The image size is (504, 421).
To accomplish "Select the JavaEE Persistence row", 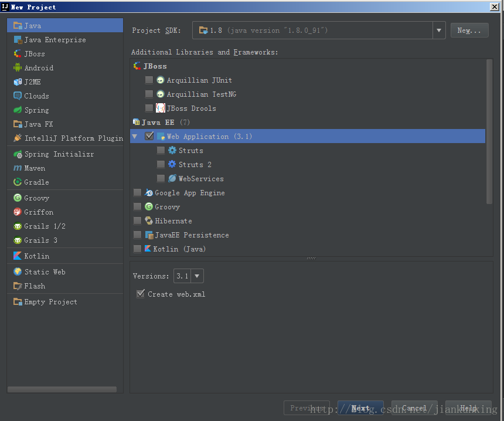I will (x=308, y=235).
